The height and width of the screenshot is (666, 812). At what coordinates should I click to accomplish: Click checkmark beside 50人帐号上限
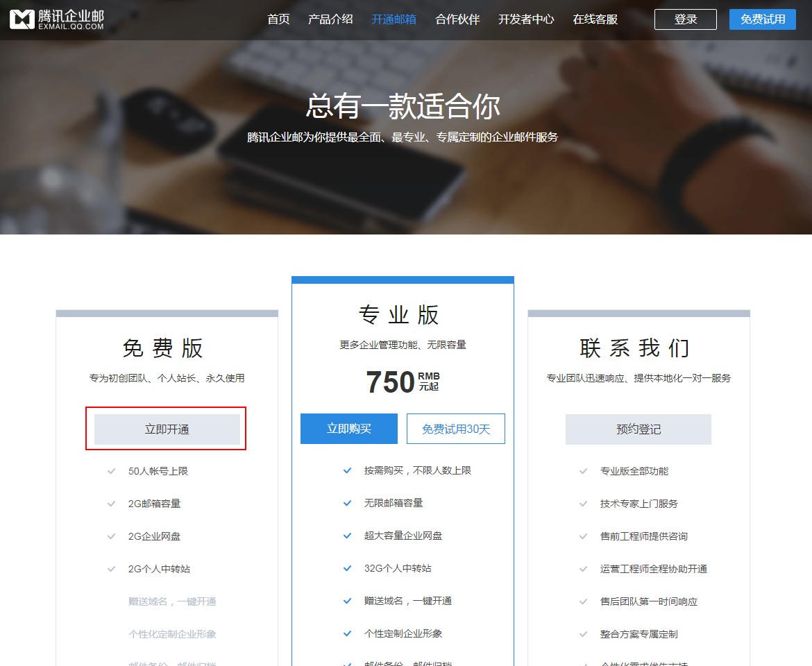pyautogui.click(x=111, y=471)
